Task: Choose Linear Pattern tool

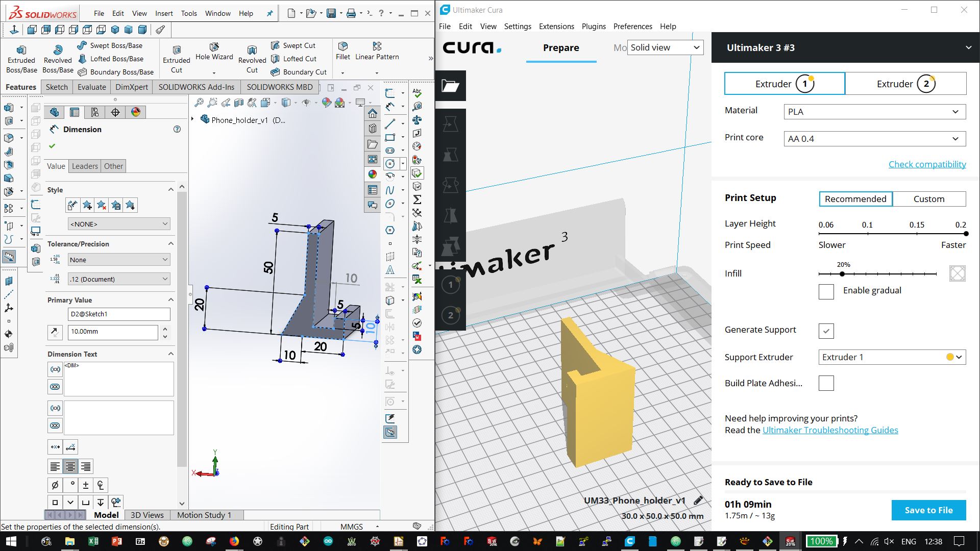Action: [377, 52]
